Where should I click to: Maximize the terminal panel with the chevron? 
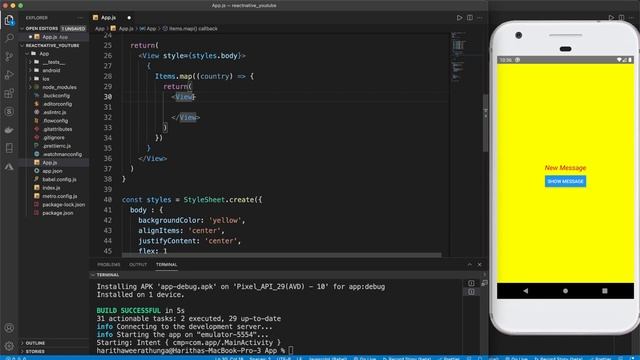[470, 264]
